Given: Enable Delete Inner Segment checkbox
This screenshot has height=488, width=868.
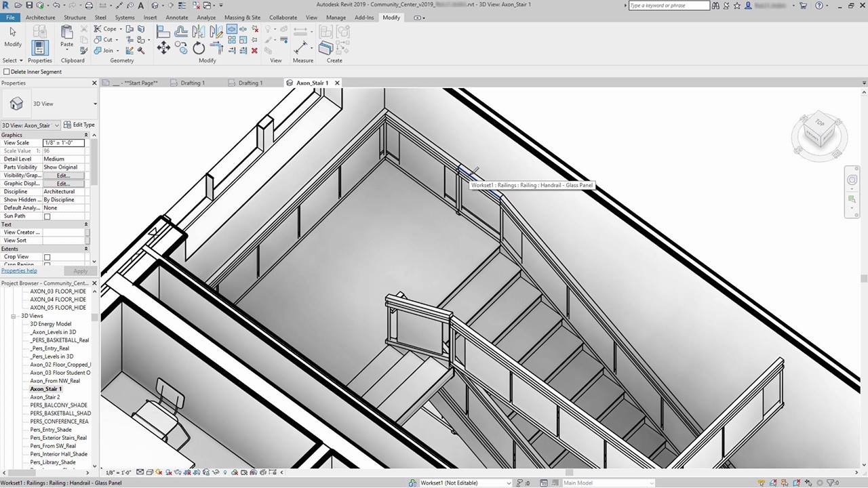Looking at the screenshot, I should pos(7,72).
